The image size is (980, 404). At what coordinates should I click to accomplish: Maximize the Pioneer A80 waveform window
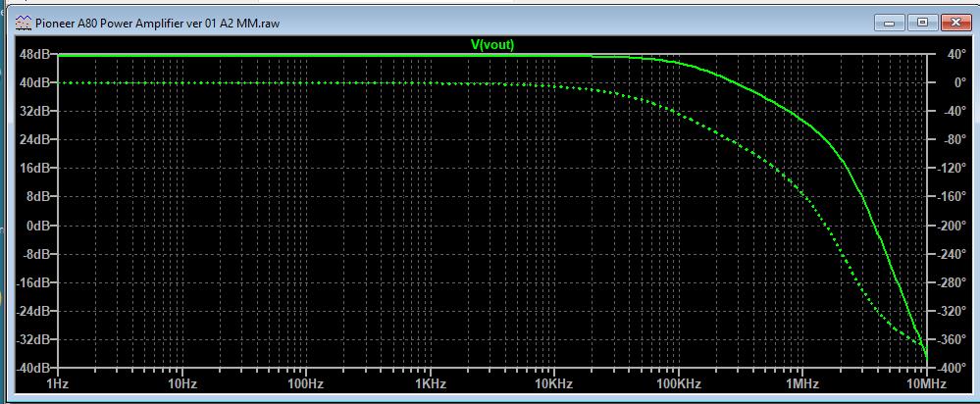click(922, 24)
